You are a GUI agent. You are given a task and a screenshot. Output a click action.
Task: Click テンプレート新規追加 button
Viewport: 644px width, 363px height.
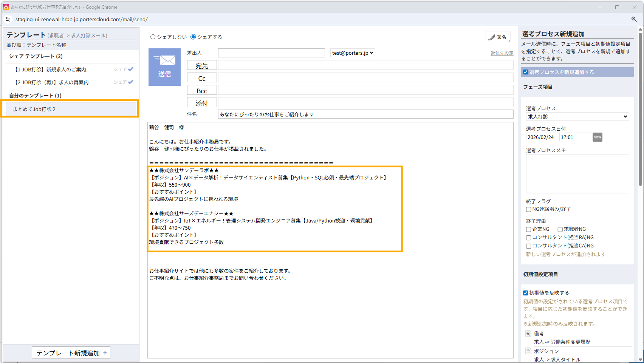71,353
